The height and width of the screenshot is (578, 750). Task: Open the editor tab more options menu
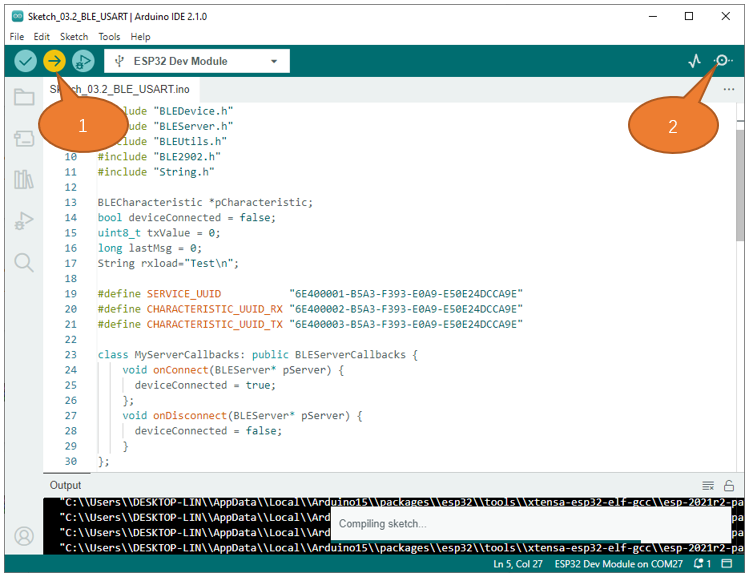click(728, 89)
